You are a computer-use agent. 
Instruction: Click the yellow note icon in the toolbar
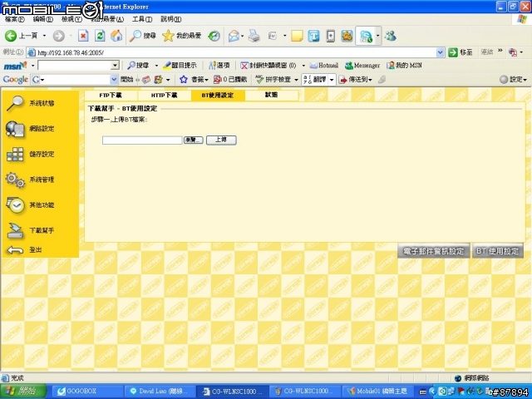tap(297, 36)
